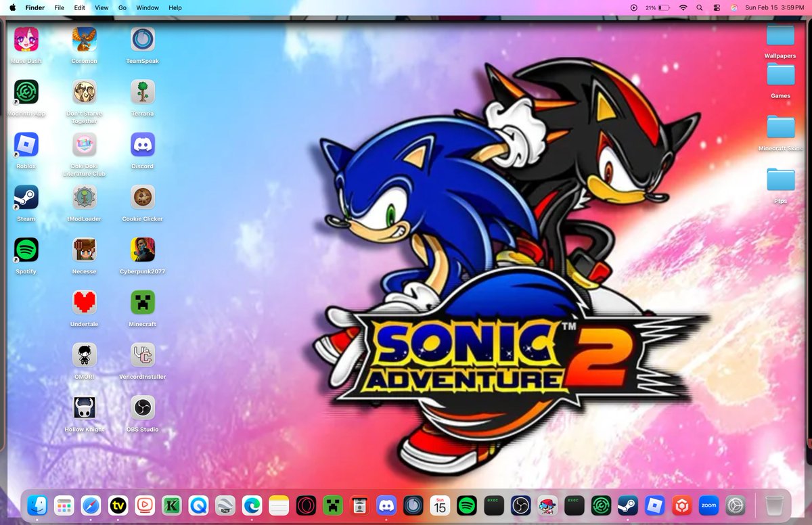Select the Hollow Knight desktop icon
The width and height of the screenshot is (812, 525).
[85, 407]
